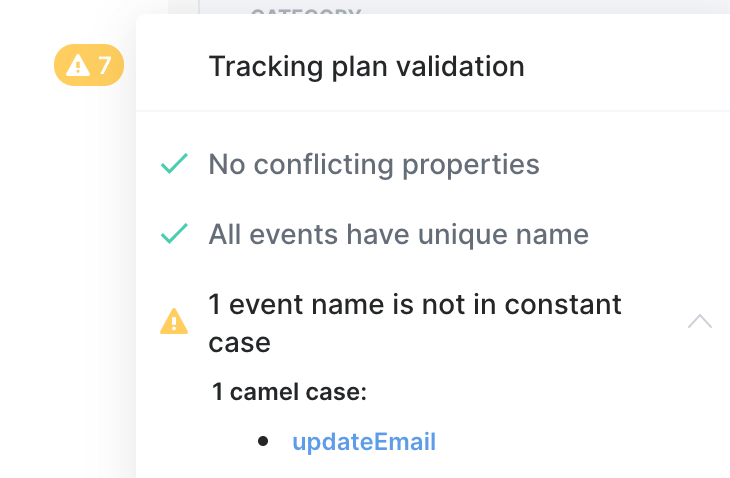Click the number 7 in the warning badge
Viewport: 730px width, 478px height.
(x=104, y=67)
